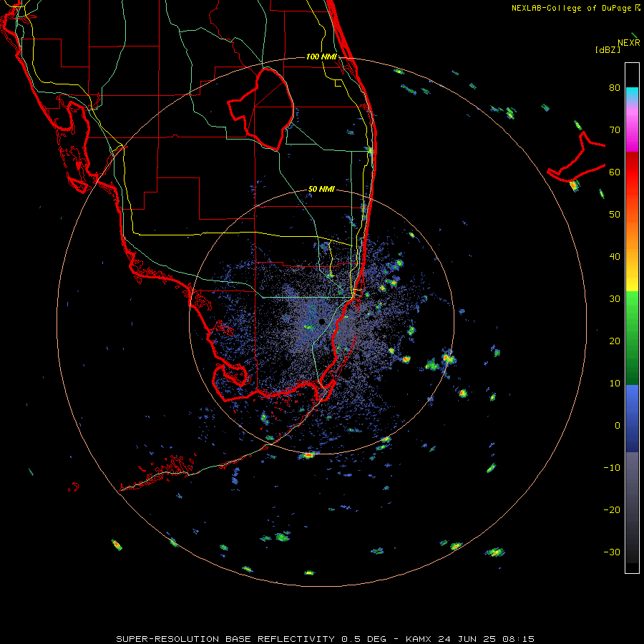Screen dimensions: 644x644
Task: Click the 80 value on the dBZ scale
Action: (615, 87)
